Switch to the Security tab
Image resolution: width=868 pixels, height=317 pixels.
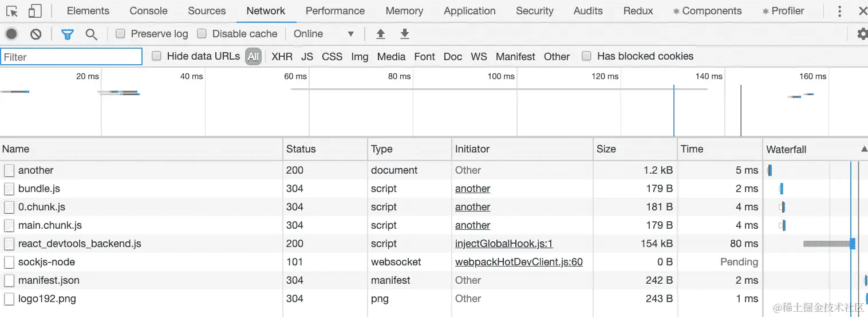pos(535,11)
